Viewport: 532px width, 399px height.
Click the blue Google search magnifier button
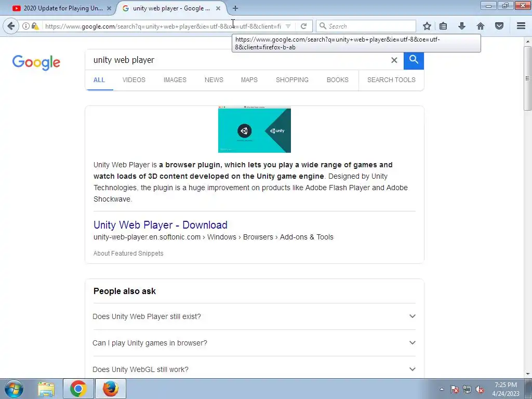pos(414,60)
